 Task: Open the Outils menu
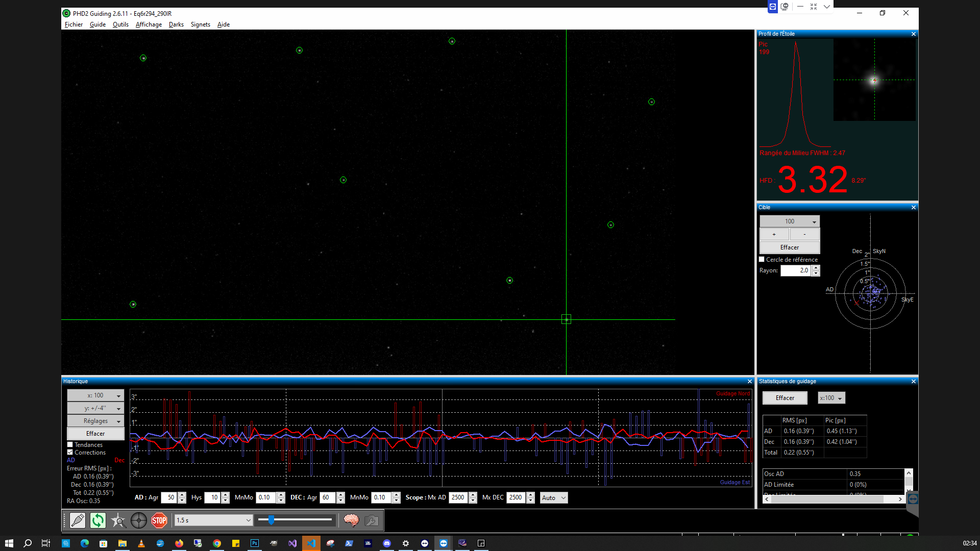pyautogui.click(x=120, y=24)
